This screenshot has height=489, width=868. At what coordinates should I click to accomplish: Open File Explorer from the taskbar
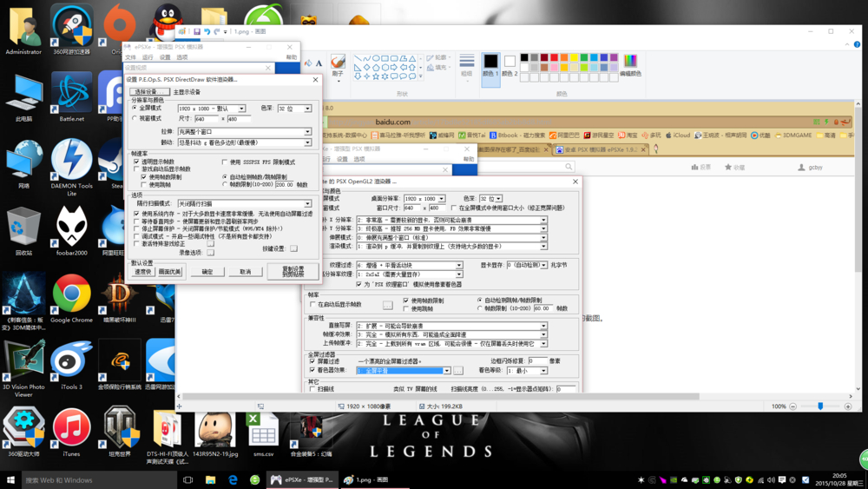tap(210, 479)
